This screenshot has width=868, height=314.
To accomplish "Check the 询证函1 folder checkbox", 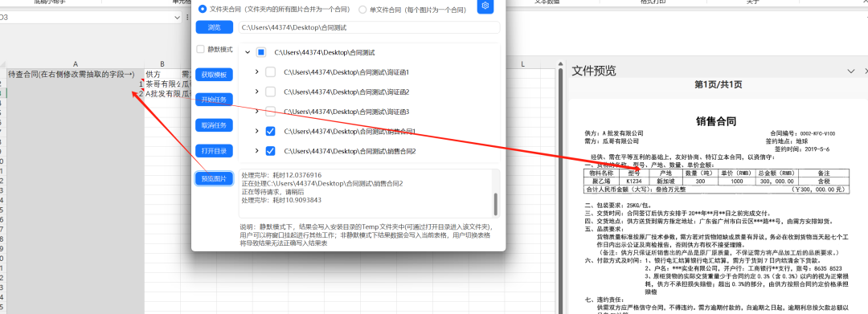I will [271, 71].
